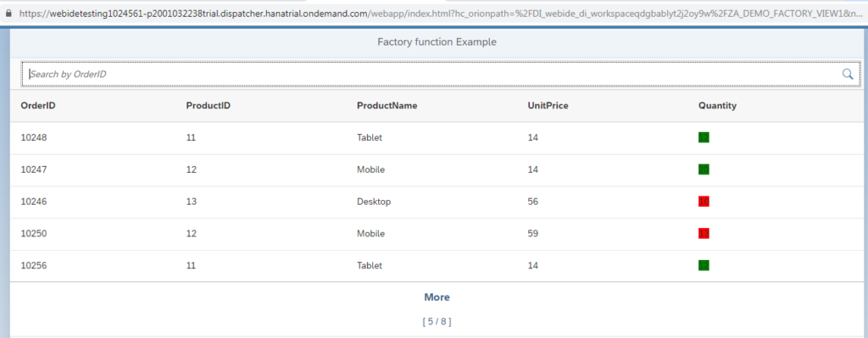Screen dimensions: 868x338
Task: Click the ProductID column header
Action: tap(209, 106)
